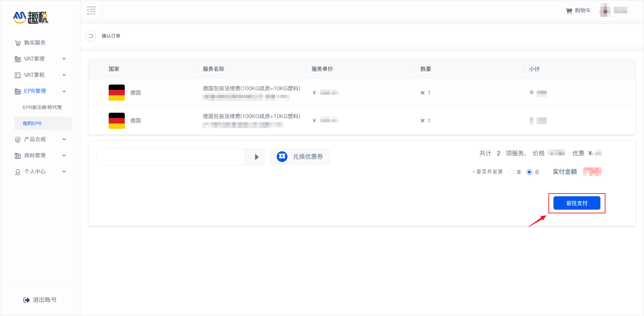Select 是 for 是否开发票
644x316 pixels.
[511, 172]
